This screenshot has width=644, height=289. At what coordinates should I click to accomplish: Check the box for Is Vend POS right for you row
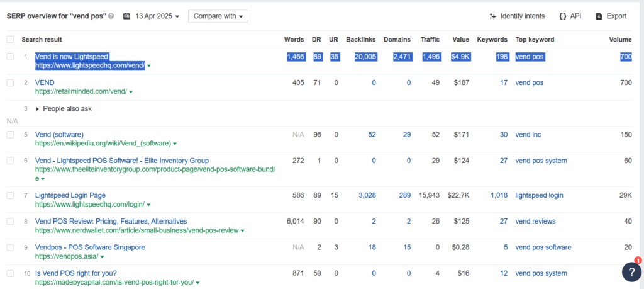tap(10, 273)
